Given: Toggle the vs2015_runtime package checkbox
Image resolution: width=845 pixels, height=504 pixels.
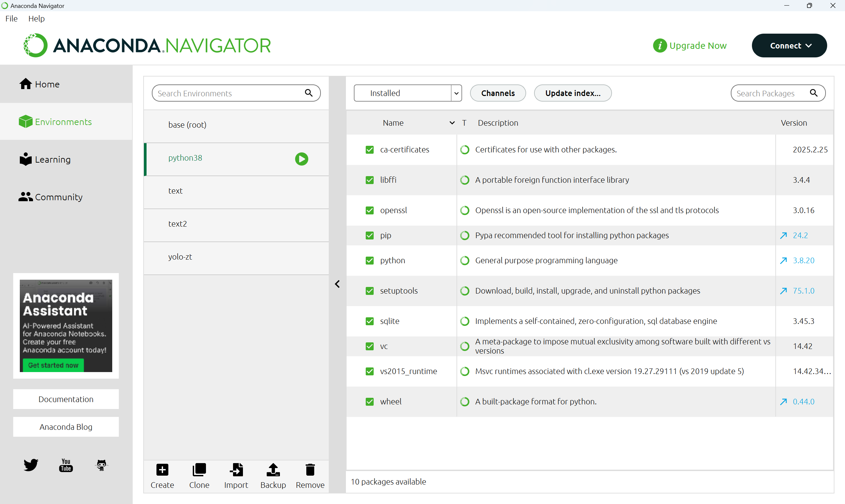Looking at the screenshot, I should 369,371.
